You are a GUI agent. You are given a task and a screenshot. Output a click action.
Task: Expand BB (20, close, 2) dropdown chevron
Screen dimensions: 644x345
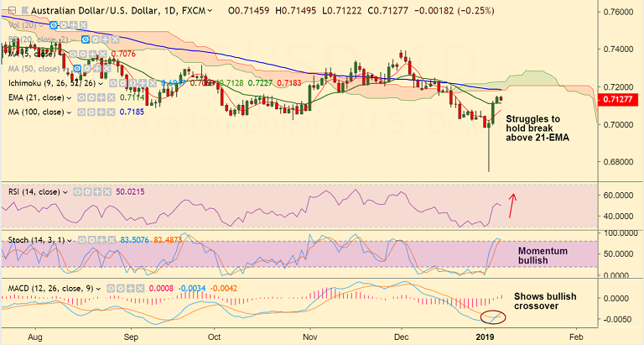(x=73, y=40)
